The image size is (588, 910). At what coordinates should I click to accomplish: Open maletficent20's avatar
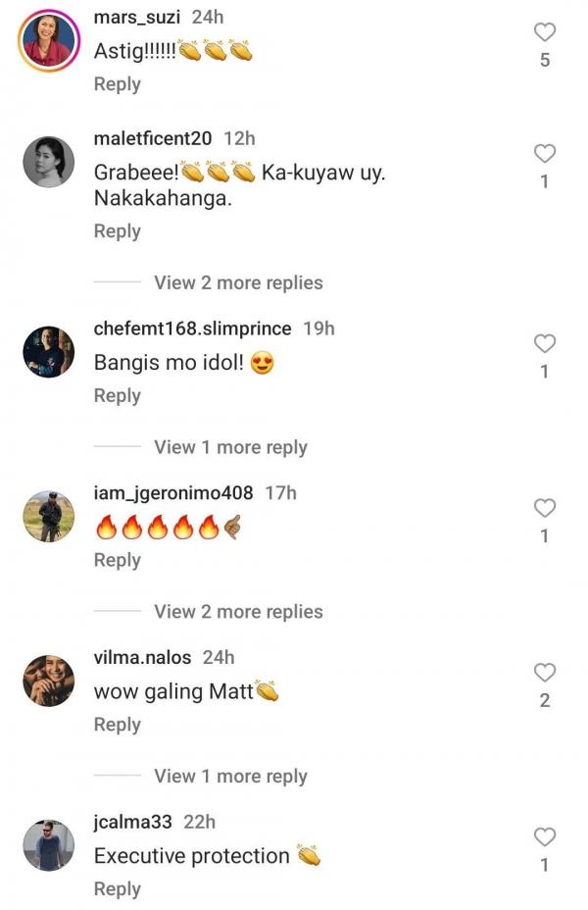[x=49, y=161]
